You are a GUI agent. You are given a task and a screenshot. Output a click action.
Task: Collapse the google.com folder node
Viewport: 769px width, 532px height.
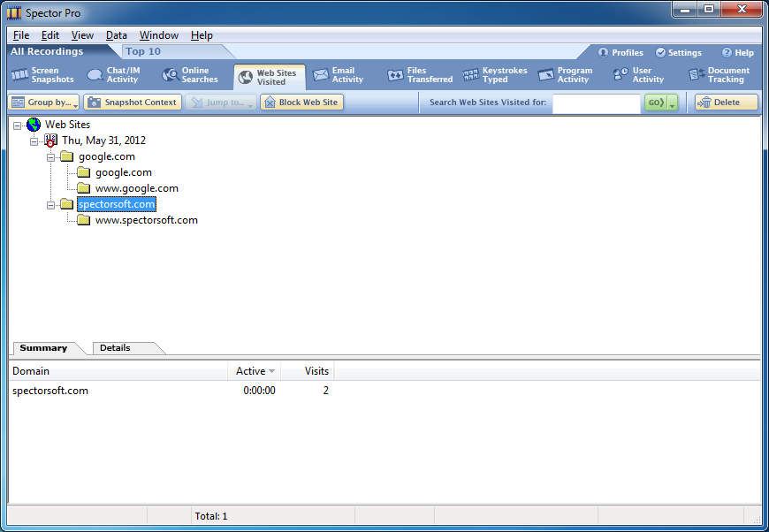51,156
